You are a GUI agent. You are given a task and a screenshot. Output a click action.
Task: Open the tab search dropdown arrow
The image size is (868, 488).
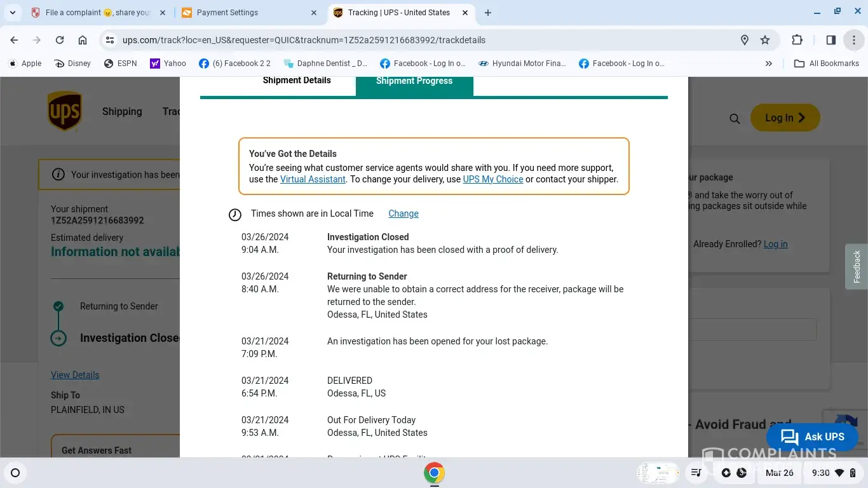coord(12,13)
